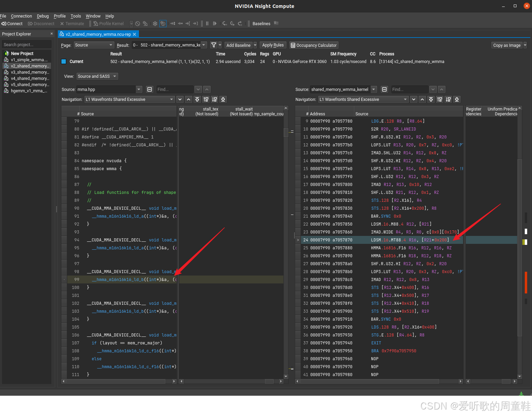Click the Add Baseline button
The width and height of the screenshot is (532, 415).
[x=238, y=45]
